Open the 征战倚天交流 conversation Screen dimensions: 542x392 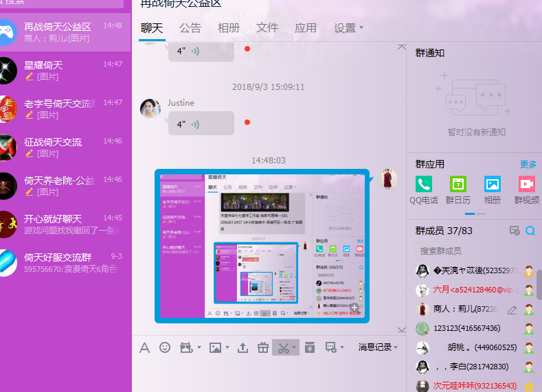[65, 148]
